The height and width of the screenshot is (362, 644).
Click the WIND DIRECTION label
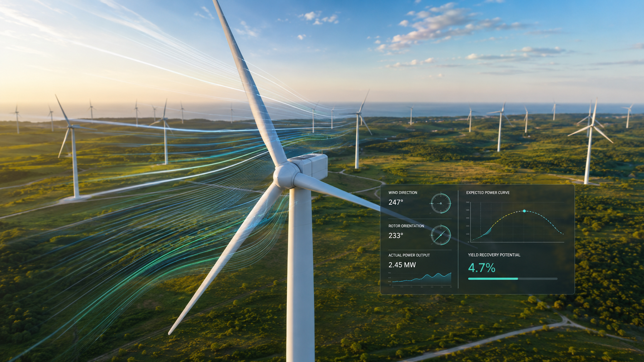(x=402, y=193)
